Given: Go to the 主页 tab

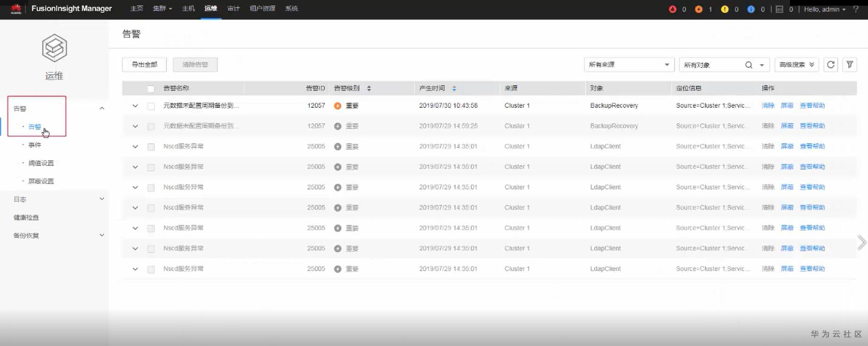Looking at the screenshot, I should pyautogui.click(x=137, y=9).
